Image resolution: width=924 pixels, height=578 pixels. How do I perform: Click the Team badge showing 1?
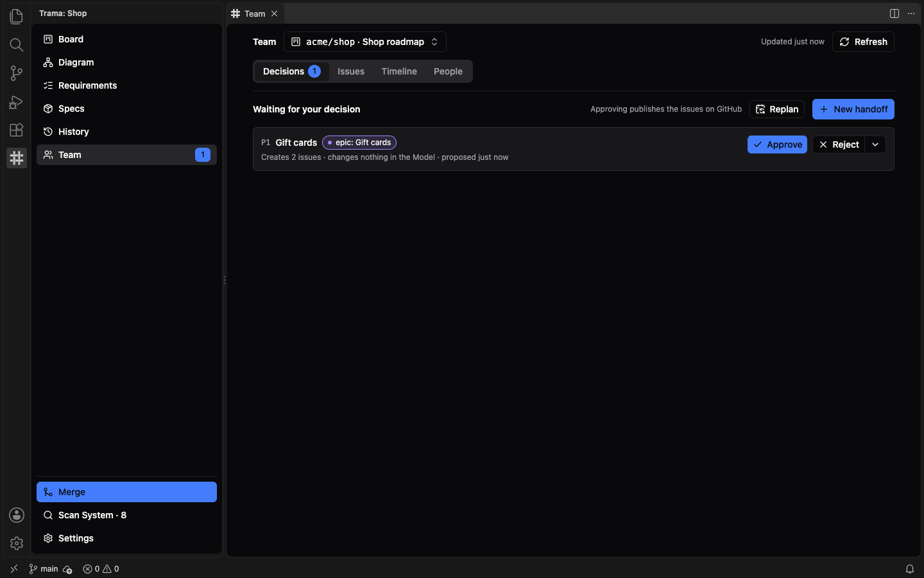[x=203, y=155]
